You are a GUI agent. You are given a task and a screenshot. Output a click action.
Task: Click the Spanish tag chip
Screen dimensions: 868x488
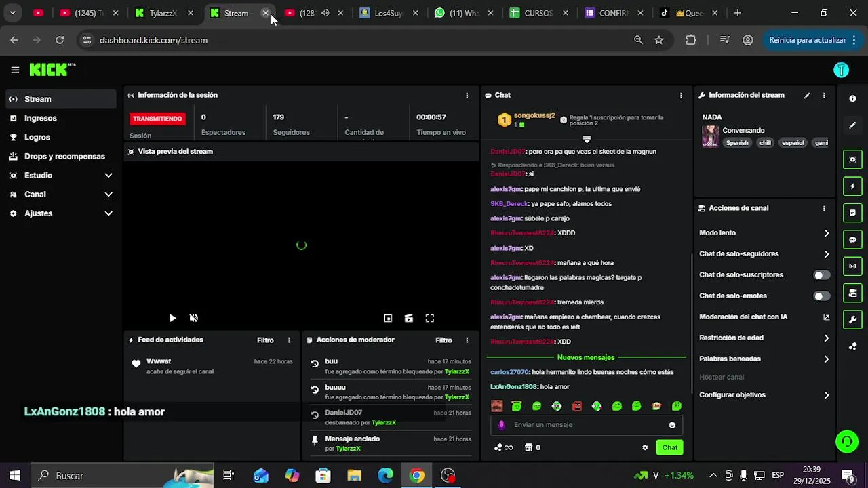[737, 143]
